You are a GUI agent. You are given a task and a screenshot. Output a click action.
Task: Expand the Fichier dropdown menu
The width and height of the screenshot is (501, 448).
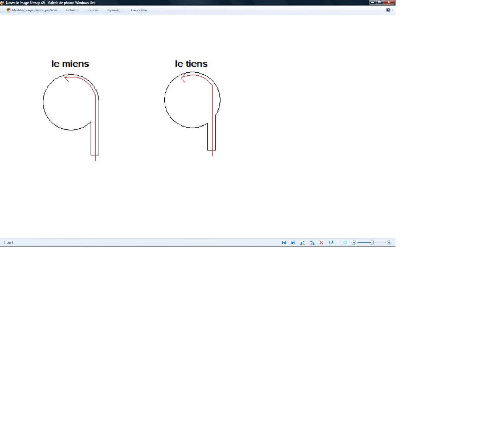pyautogui.click(x=72, y=10)
